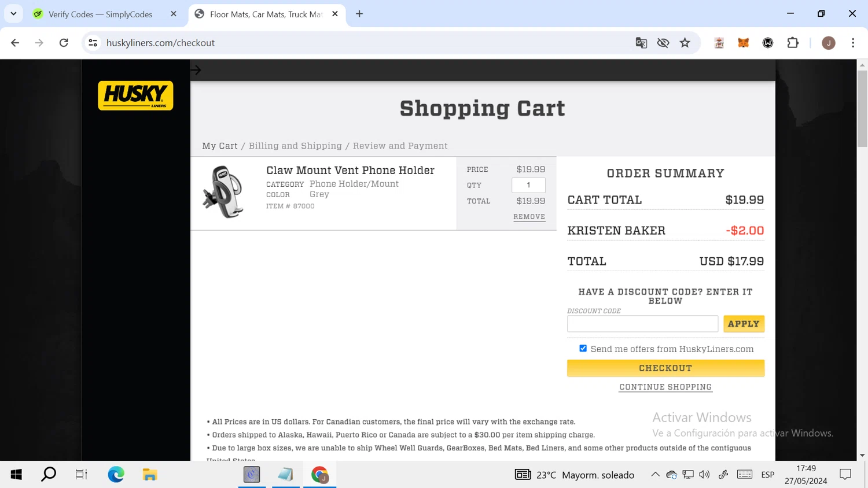Open Claw Mount Vent Phone Holder title
This screenshot has width=868, height=488.
[x=350, y=170]
